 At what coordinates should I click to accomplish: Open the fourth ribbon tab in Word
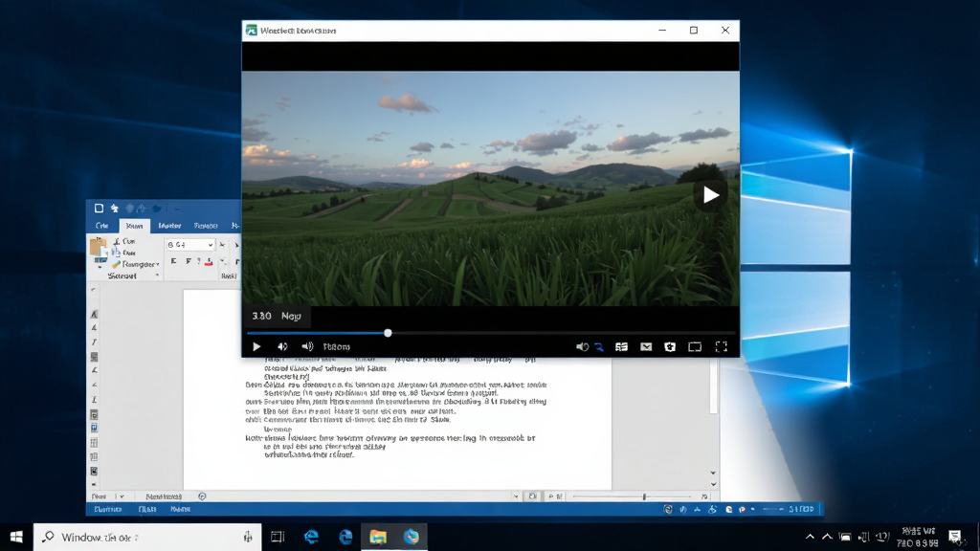click(x=206, y=226)
